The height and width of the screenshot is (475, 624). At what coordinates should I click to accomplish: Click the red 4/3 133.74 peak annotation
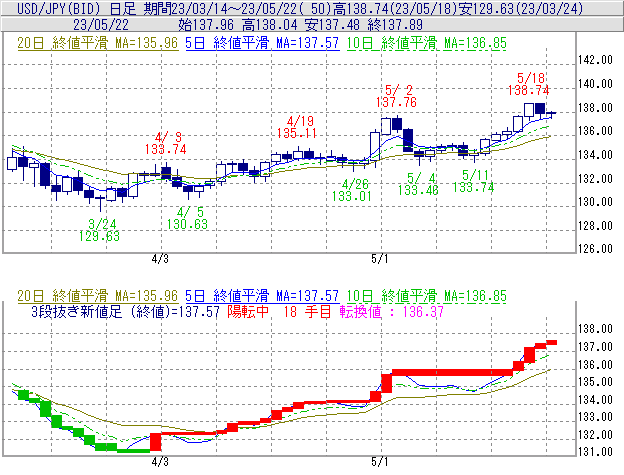[166, 143]
